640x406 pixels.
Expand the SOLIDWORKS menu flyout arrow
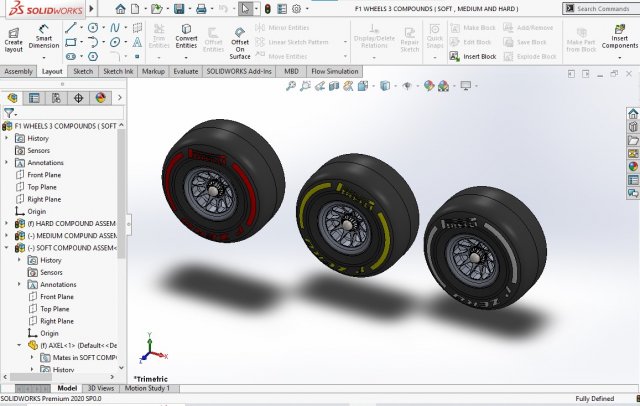tap(91, 8)
